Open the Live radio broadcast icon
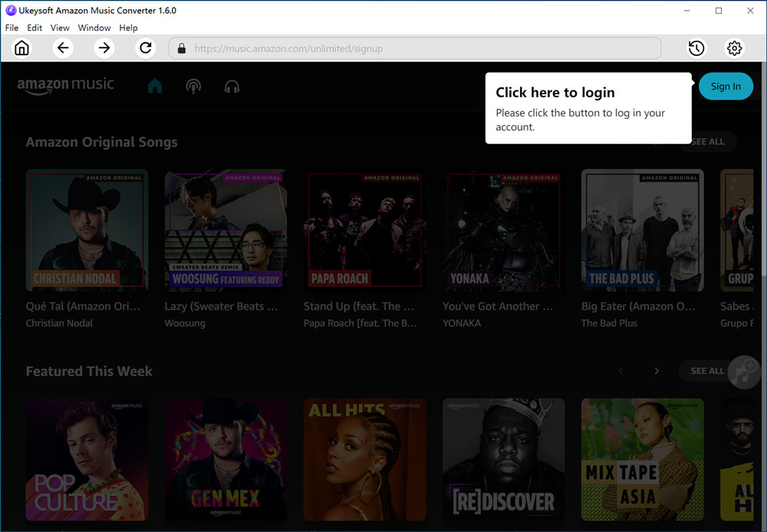This screenshot has width=767, height=532. point(193,86)
